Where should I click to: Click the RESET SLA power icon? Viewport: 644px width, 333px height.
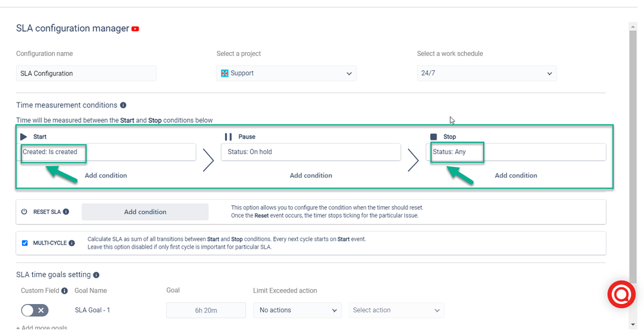[24, 212]
